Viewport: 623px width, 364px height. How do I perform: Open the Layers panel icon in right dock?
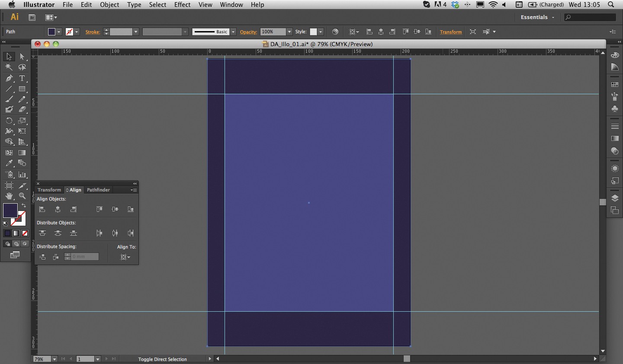coord(615,198)
